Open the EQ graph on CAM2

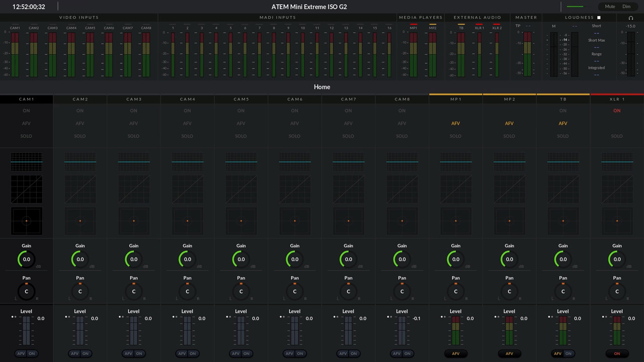coord(80,162)
